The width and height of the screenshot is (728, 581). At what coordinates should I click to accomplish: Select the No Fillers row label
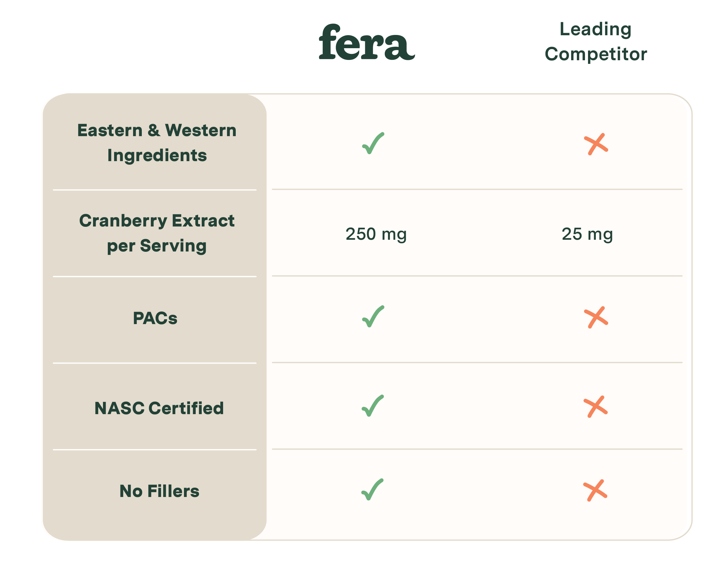coord(159,491)
